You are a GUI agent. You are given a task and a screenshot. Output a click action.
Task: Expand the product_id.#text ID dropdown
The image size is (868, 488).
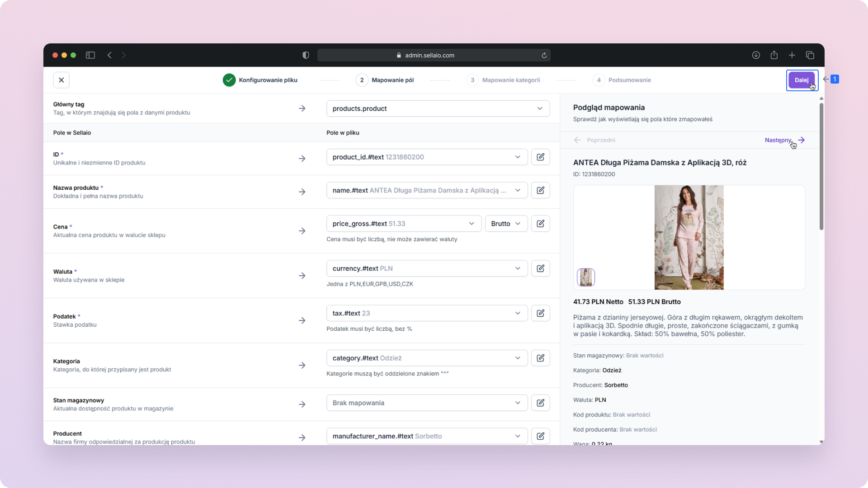[x=427, y=157]
